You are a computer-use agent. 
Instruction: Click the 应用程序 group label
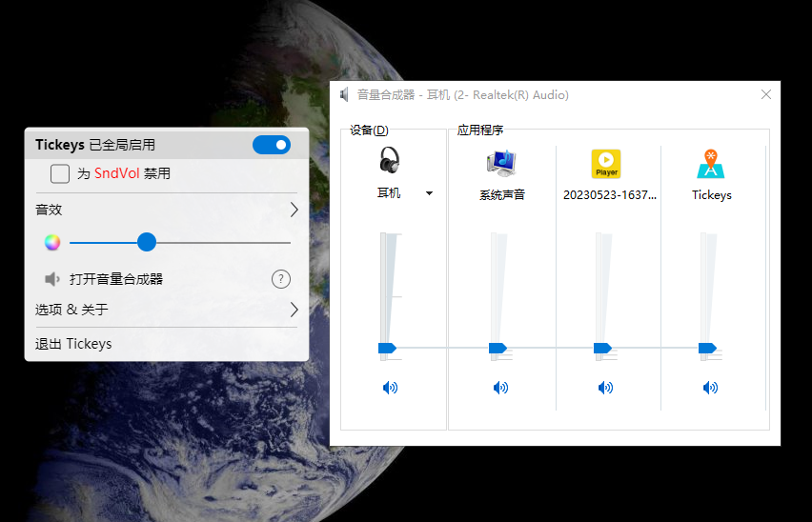click(480, 130)
